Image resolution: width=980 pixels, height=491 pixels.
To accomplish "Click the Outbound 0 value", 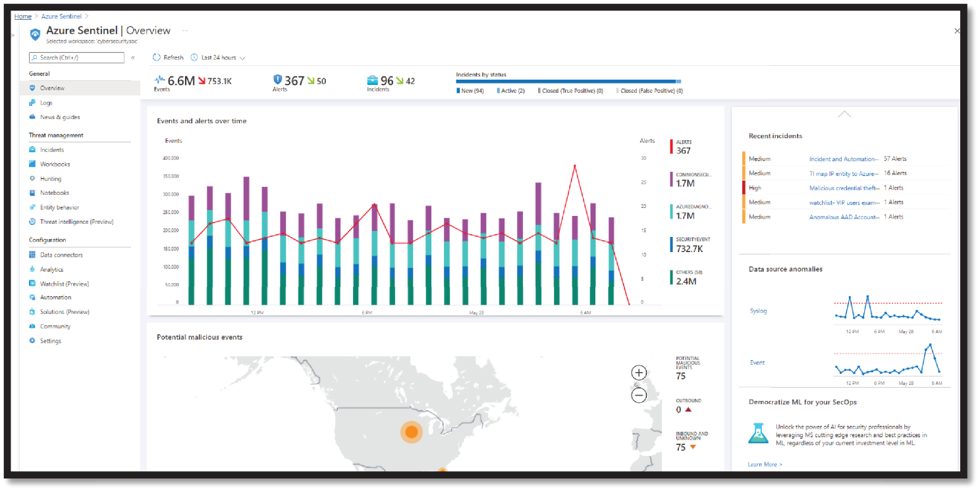I will click(x=678, y=409).
